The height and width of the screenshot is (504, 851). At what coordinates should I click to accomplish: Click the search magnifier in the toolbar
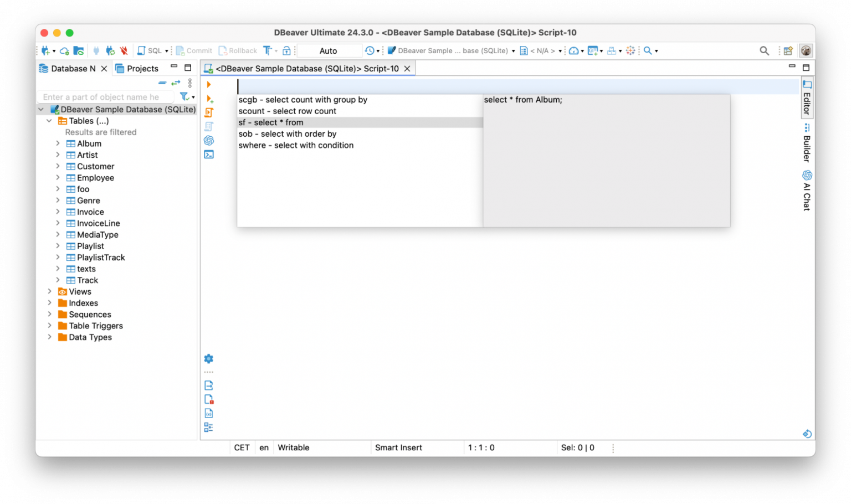[764, 50]
